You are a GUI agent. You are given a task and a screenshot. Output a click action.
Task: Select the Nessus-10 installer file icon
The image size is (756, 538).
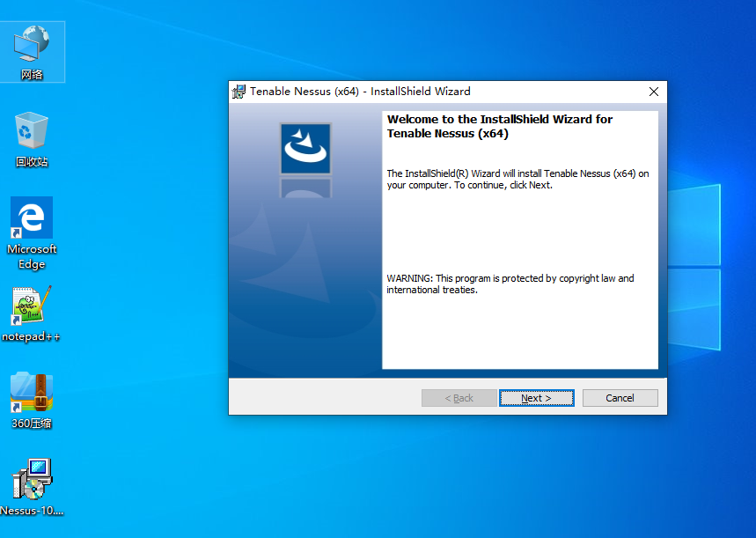pyautogui.click(x=32, y=487)
